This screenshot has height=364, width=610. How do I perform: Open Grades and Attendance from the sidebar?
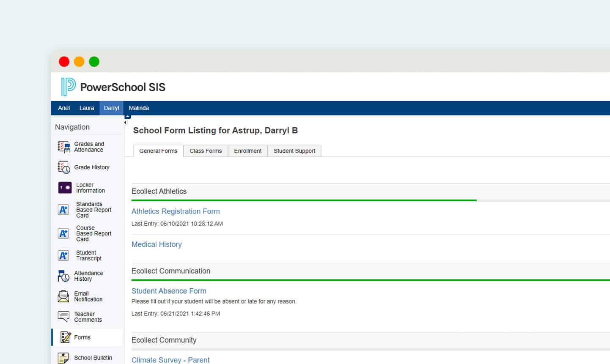pos(88,147)
